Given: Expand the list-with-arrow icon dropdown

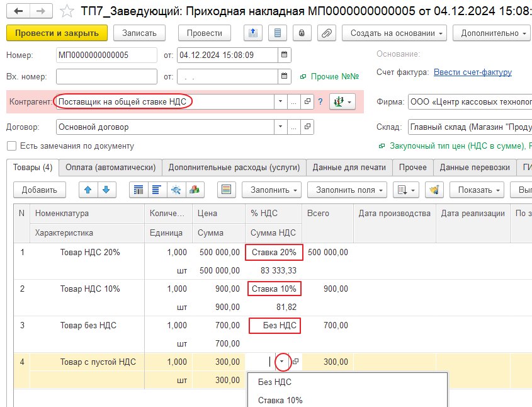Looking at the screenshot, I should pyautogui.click(x=406, y=190).
